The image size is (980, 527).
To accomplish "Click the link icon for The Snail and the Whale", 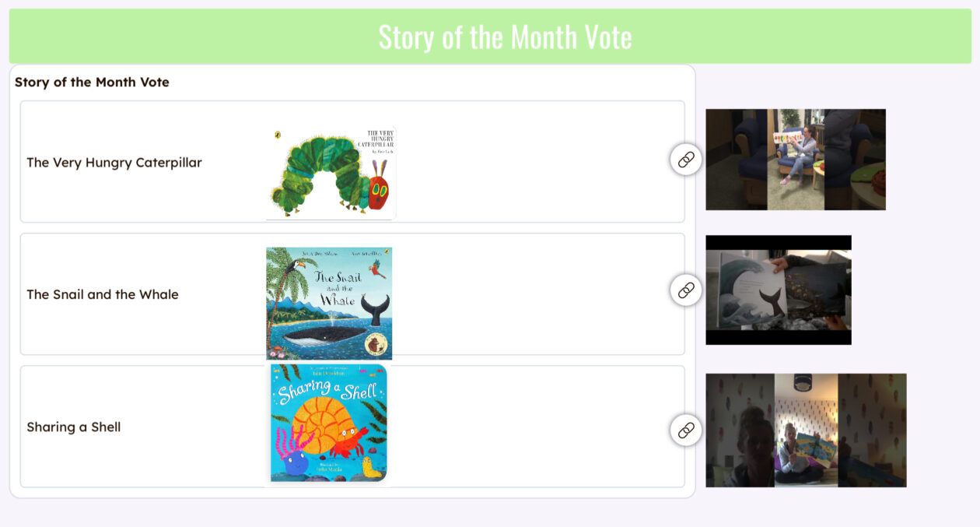I will [685, 290].
